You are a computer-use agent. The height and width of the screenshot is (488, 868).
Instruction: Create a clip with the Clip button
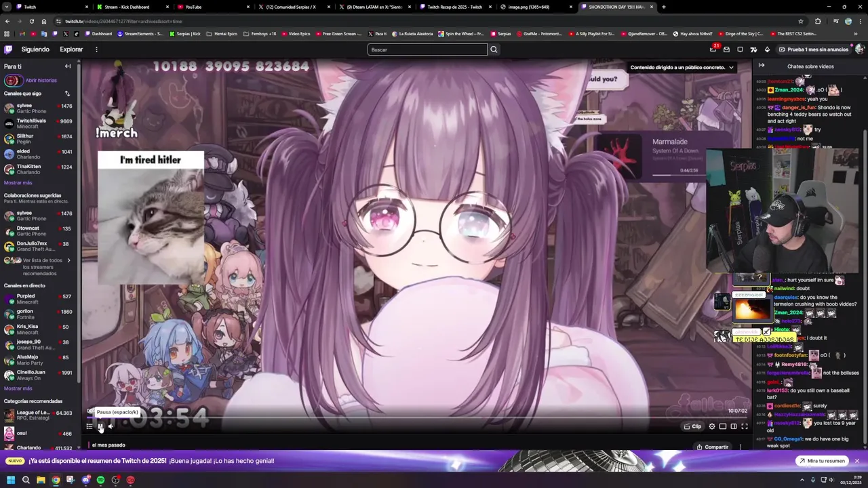[x=692, y=426]
